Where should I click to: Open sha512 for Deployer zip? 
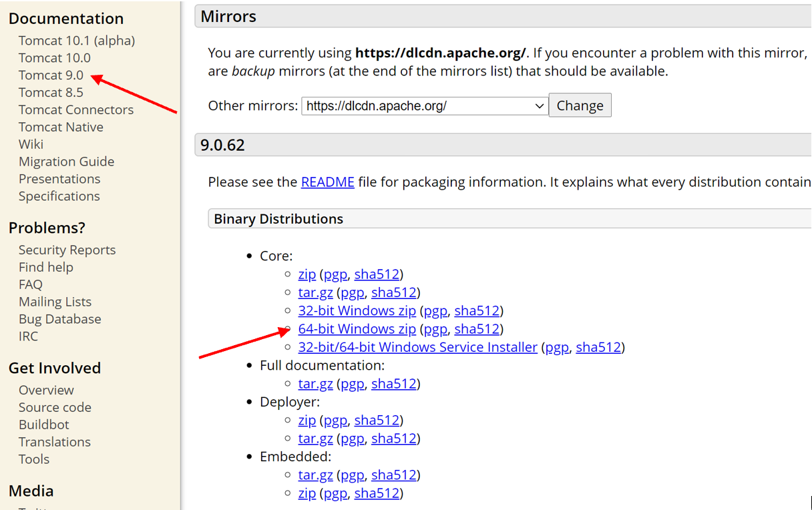(x=377, y=421)
